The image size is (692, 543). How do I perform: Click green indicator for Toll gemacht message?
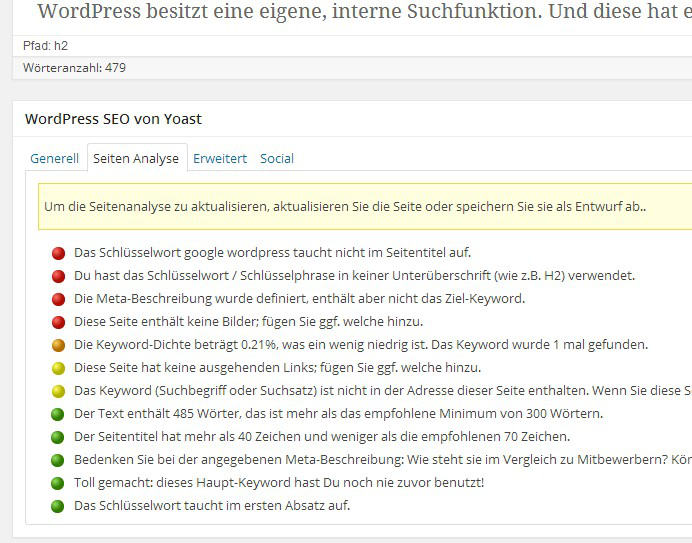pos(57,483)
